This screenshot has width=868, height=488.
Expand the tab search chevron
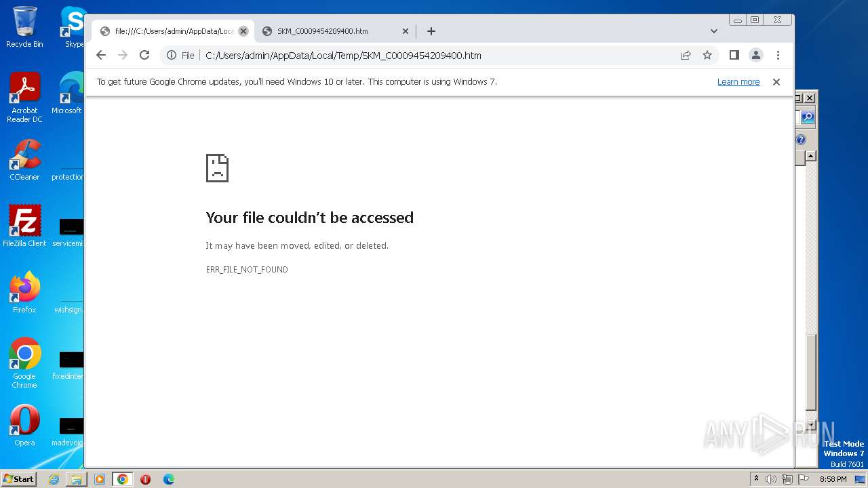click(x=714, y=31)
